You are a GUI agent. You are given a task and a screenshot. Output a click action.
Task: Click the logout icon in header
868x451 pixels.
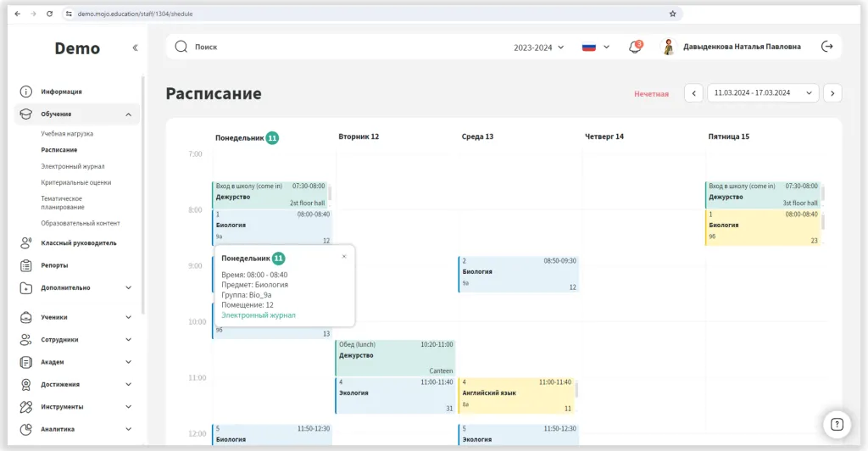click(x=826, y=47)
